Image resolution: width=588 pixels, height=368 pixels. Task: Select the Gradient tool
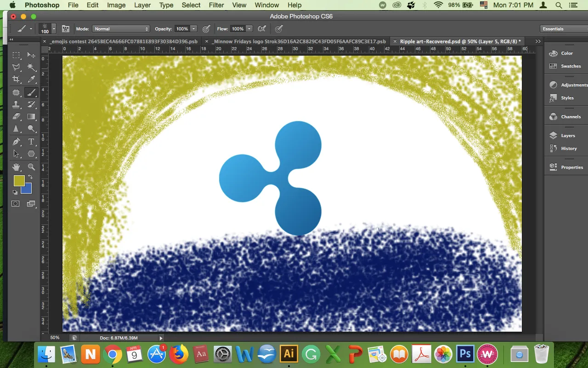pyautogui.click(x=31, y=116)
